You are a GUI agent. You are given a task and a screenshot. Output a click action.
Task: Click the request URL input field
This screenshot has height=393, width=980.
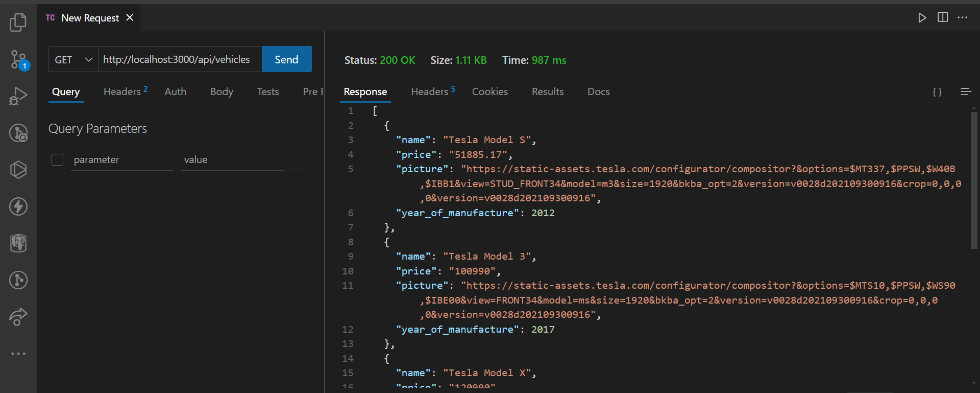180,59
